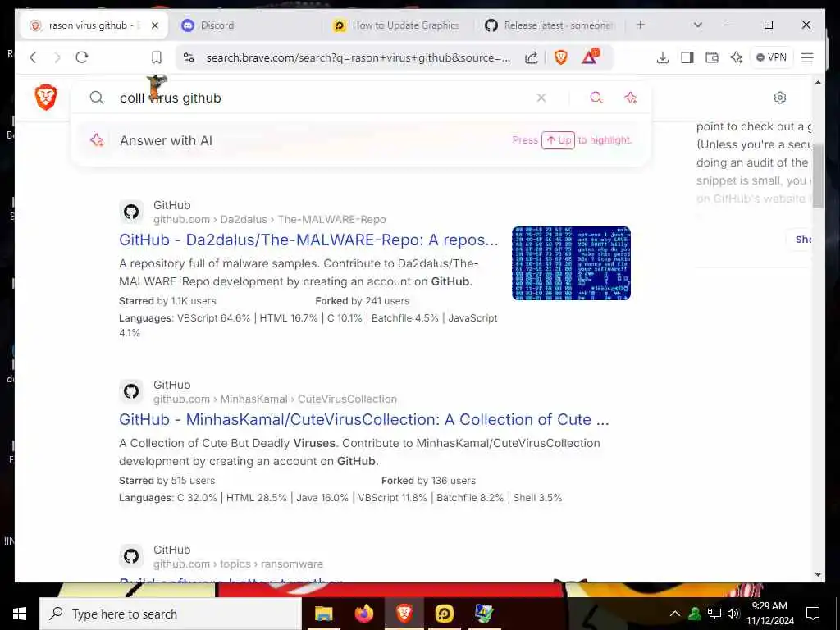Open the Windows Start menu
The height and width of the screenshot is (630, 840).
pos(20,614)
